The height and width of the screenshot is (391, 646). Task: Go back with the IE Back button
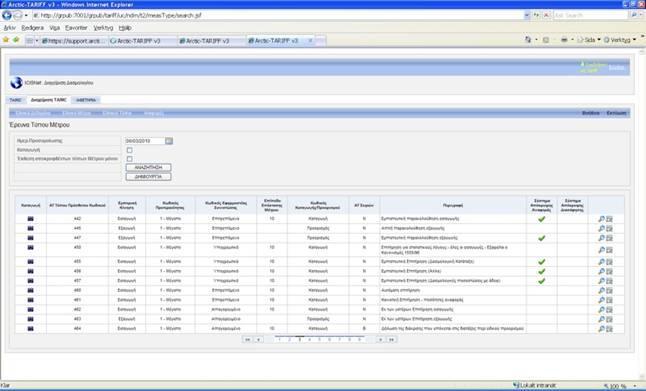click(x=7, y=15)
